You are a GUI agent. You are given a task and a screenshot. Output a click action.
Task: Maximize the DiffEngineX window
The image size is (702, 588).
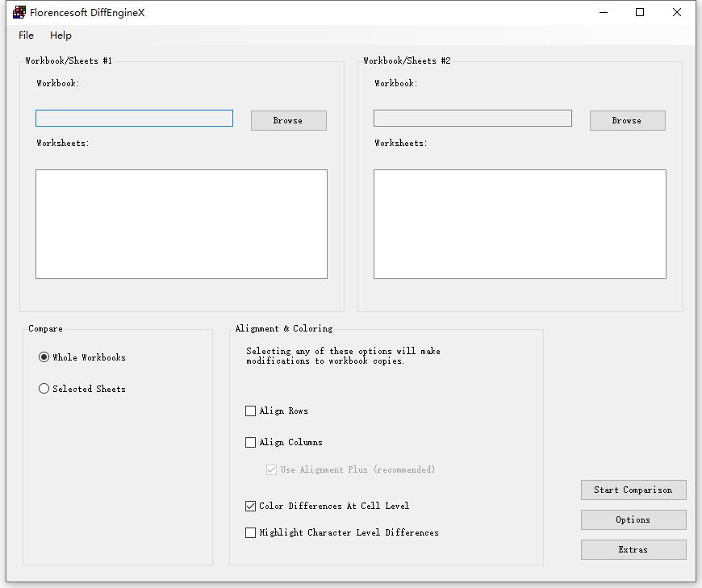[x=640, y=12]
